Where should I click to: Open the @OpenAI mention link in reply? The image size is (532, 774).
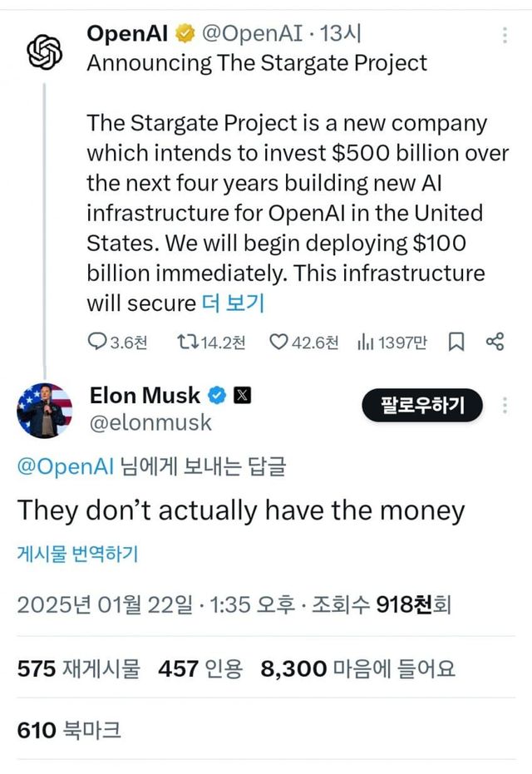(65, 466)
